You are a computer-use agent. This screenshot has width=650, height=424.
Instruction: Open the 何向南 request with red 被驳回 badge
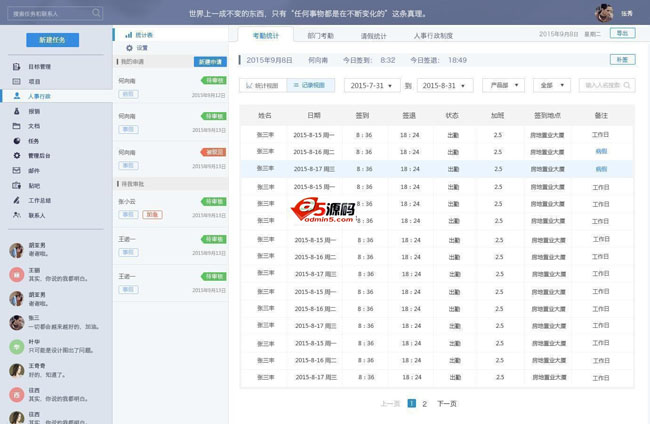[x=171, y=159]
